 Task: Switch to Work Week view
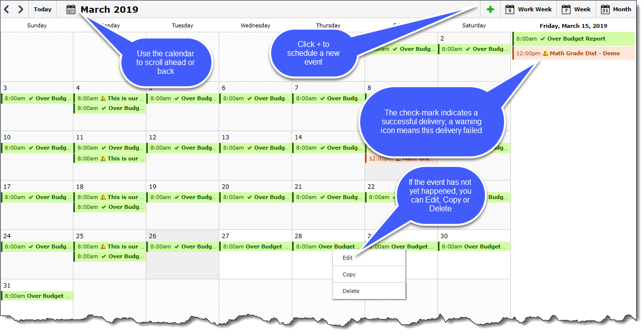(529, 9)
